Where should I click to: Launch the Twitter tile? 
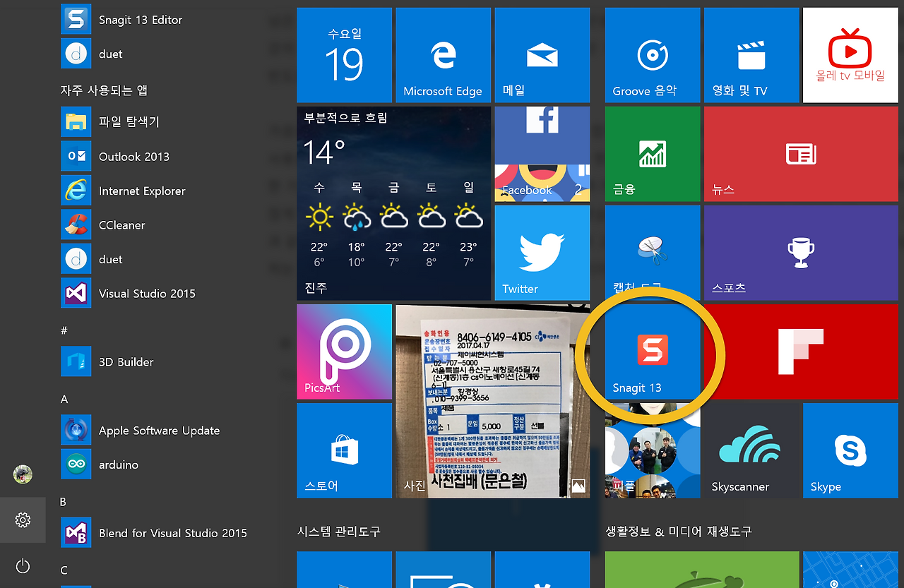[x=542, y=253]
